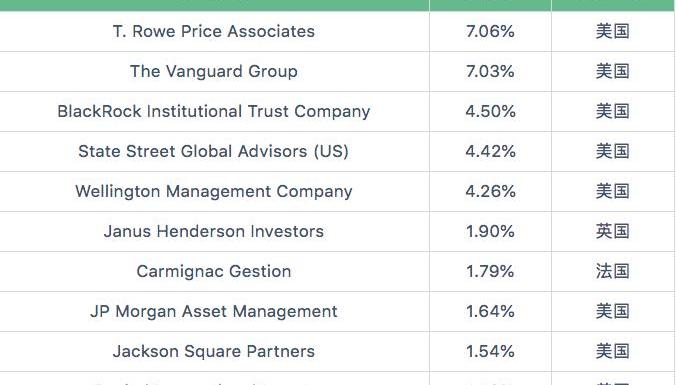The height and width of the screenshot is (385, 676).
Task: Click the 1.79% percentage value
Action: point(490,272)
